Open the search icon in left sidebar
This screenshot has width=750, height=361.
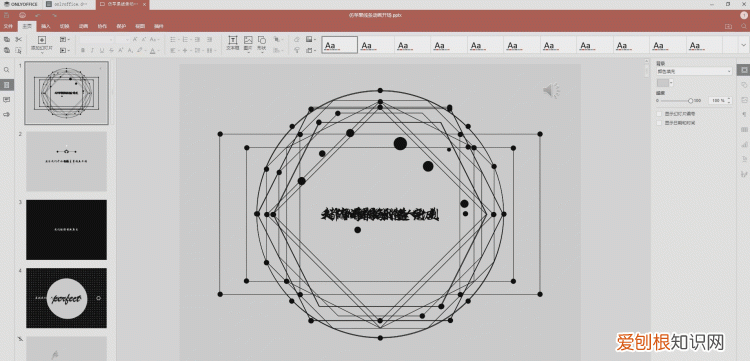7,70
